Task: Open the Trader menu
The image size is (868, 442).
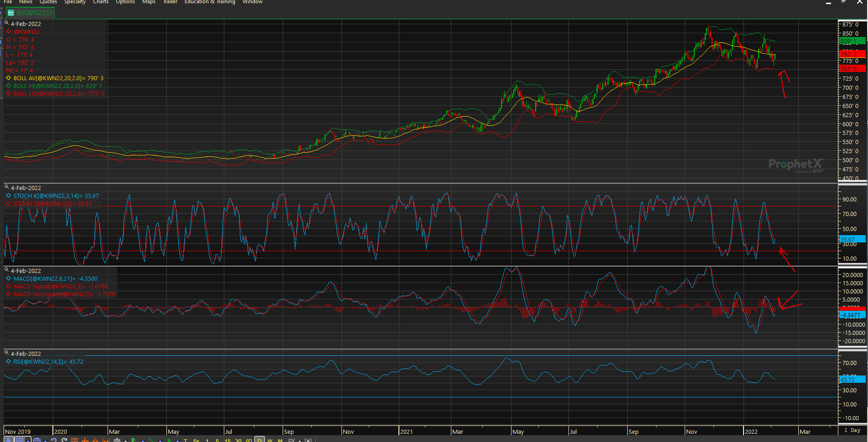Action: click(170, 2)
